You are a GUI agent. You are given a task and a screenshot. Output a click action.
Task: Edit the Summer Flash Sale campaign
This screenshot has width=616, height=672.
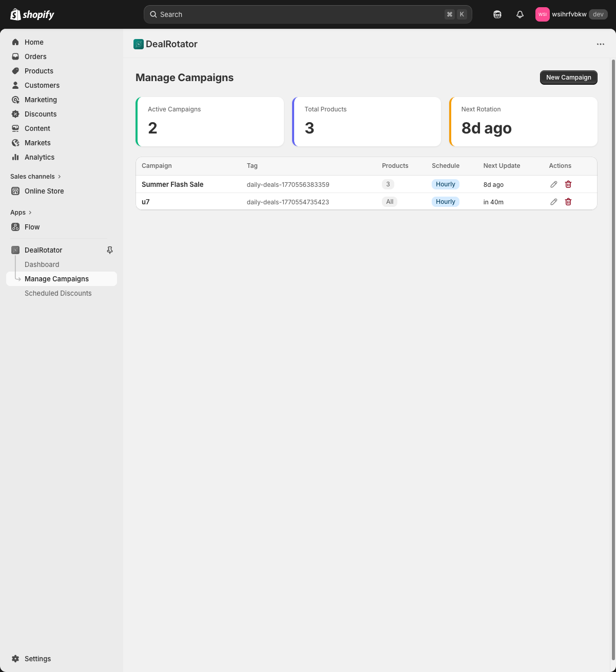pos(553,184)
